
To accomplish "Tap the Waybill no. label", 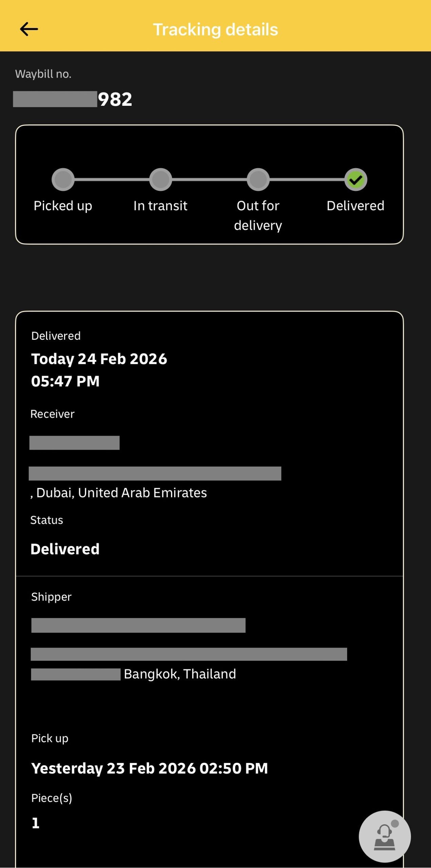I will (43, 74).
